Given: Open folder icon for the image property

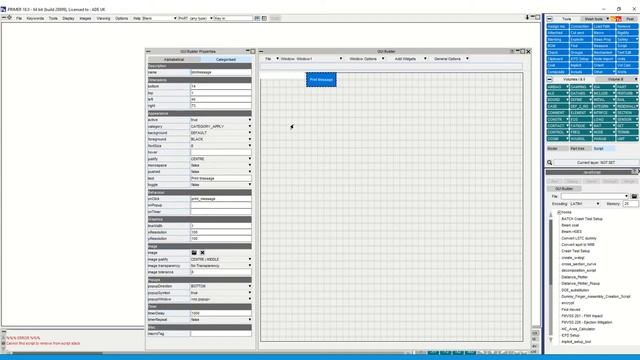Looking at the screenshot, I should tap(194, 253).
